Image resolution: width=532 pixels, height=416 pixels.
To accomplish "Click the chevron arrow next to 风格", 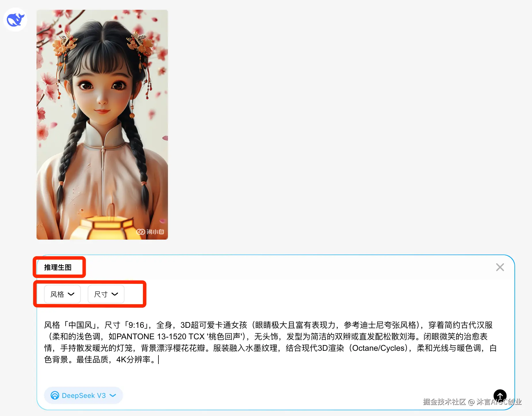I will pyautogui.click(x=71, y=294).
